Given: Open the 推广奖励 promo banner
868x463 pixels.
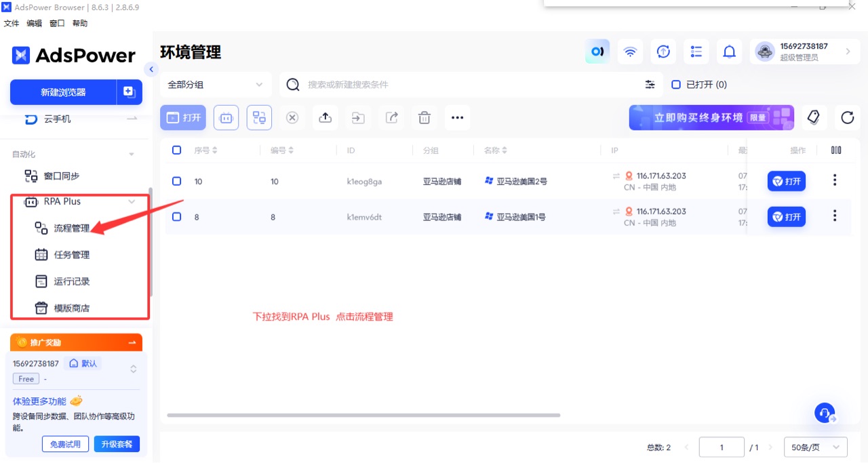Looking at the screenshot, I should (x=76, y=342).
